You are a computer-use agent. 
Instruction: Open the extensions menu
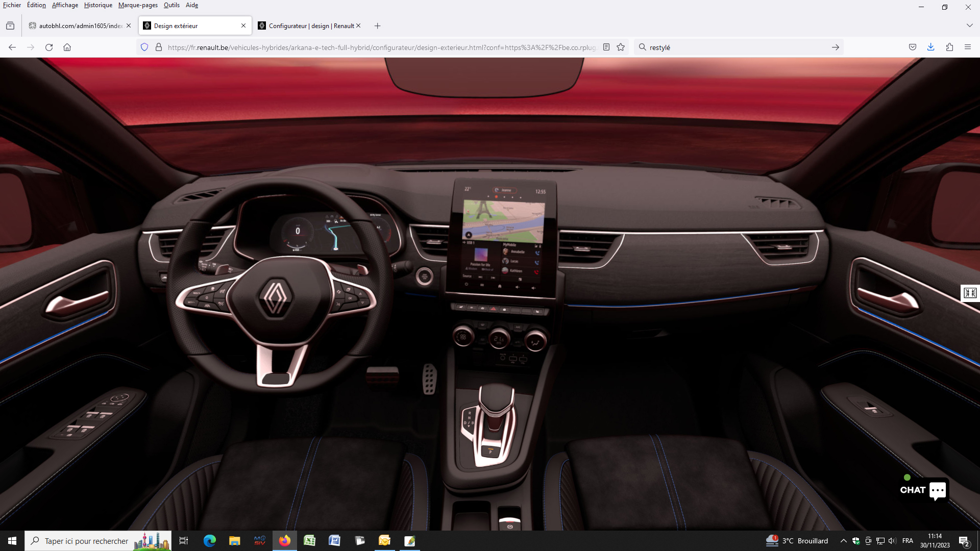pyautogui.click(x=949, y=47)
